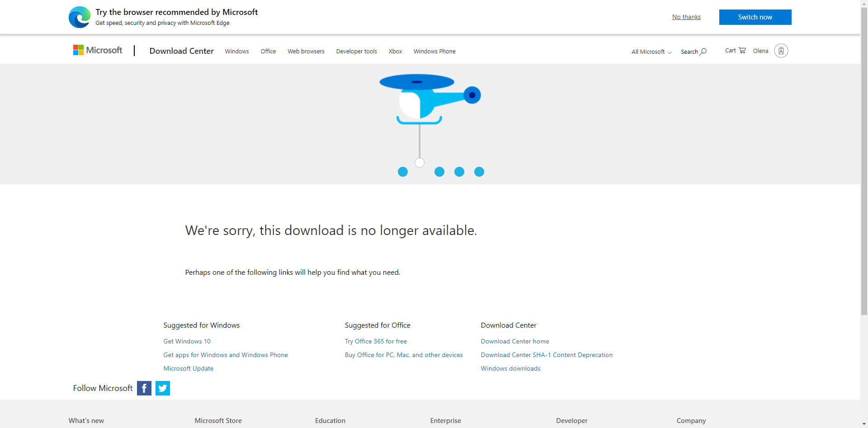Click the scrollbar up arrow
Viewport: 868px width, 428px height.
point(864,3)
